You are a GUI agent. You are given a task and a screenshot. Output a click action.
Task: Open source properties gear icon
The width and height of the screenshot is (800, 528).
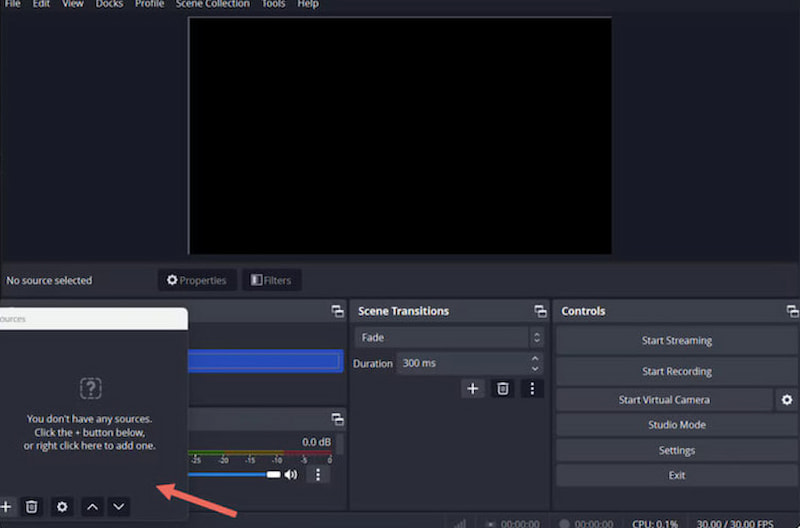point(62,507)
